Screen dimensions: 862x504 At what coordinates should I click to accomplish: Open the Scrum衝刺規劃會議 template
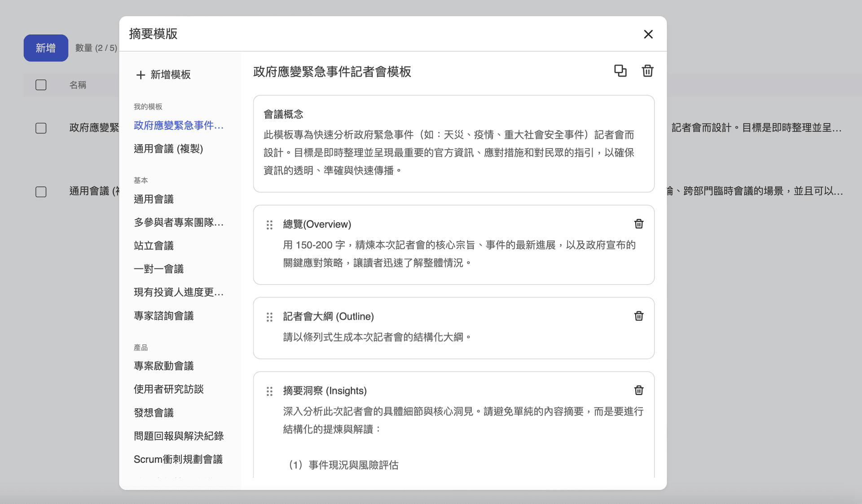[178, 459]
